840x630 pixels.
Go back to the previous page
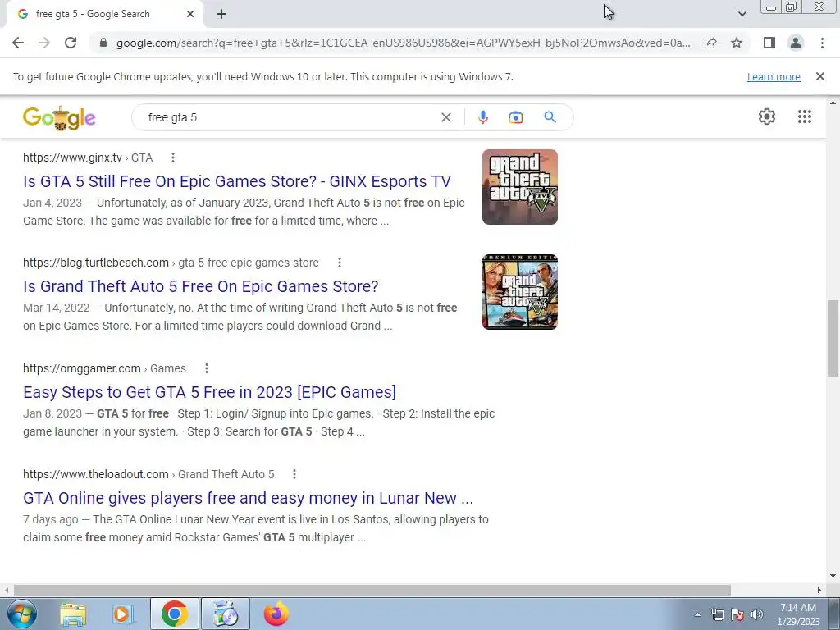tap(18, 43)
